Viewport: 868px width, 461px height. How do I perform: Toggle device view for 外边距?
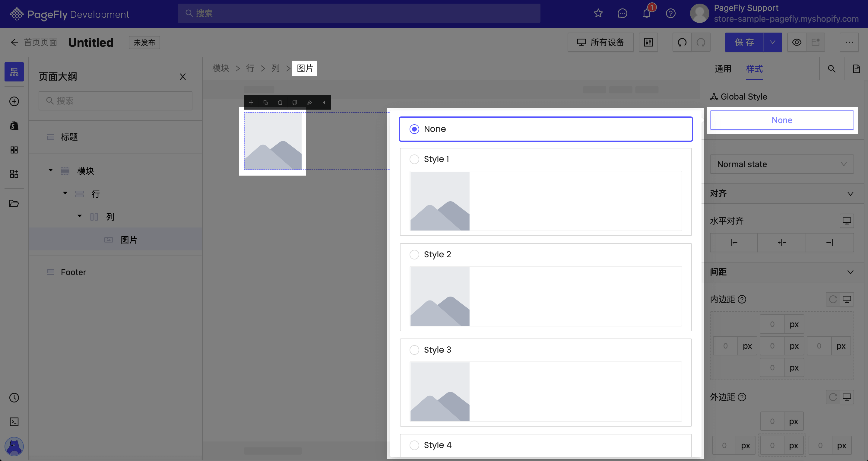pyautogui.click(x=847, y=397)
